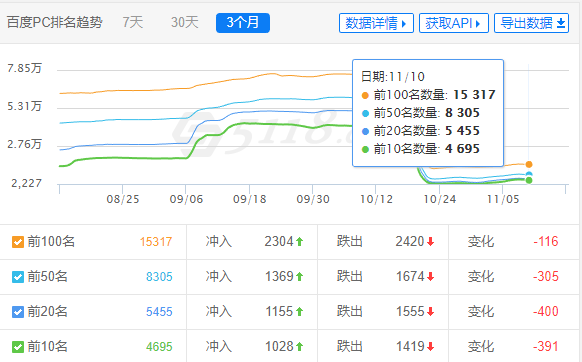Toggle the 前50名 checkbox
The height and width of the screenshot is (362, 582).
coord(18,277)
